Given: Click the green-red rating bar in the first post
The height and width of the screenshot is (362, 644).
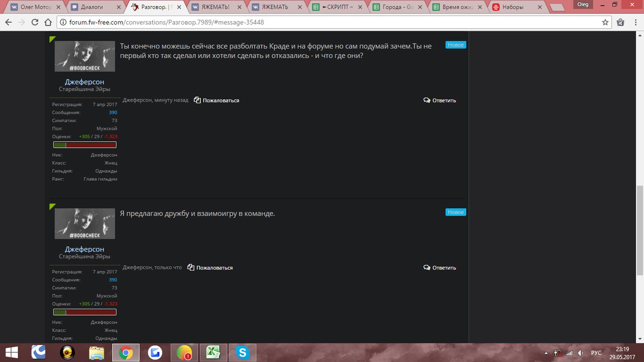Looking at the screenshot, I should [x=85, y=145].
